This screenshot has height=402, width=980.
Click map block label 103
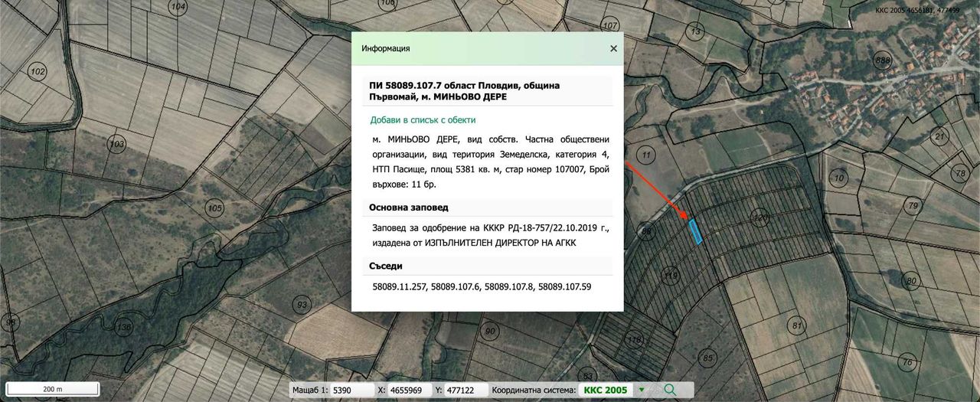point(116,144)
